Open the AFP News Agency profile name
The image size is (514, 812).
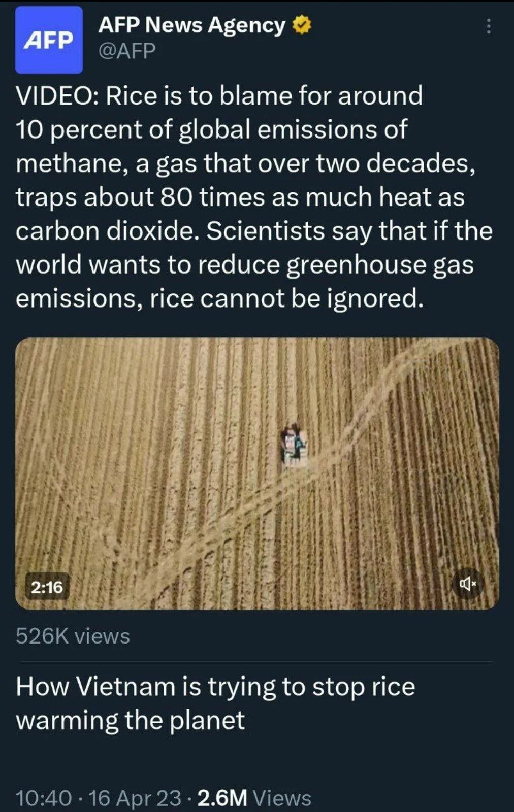click(191, 25)
